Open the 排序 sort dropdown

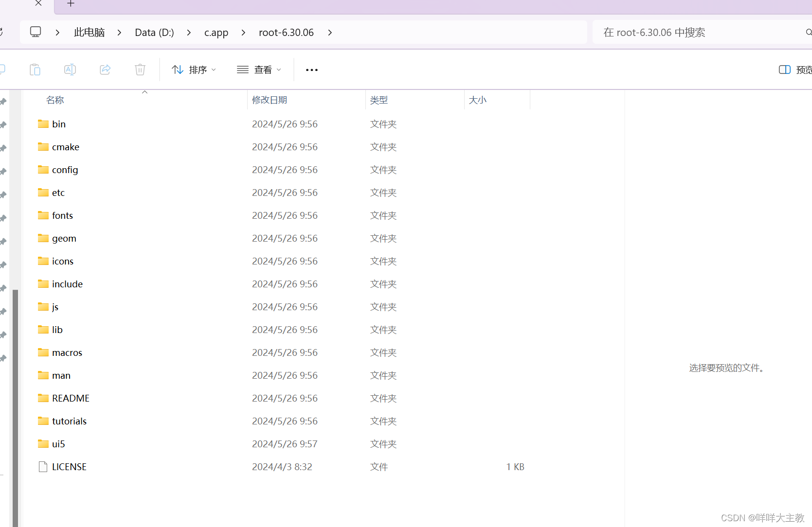(x=194, y=70)
